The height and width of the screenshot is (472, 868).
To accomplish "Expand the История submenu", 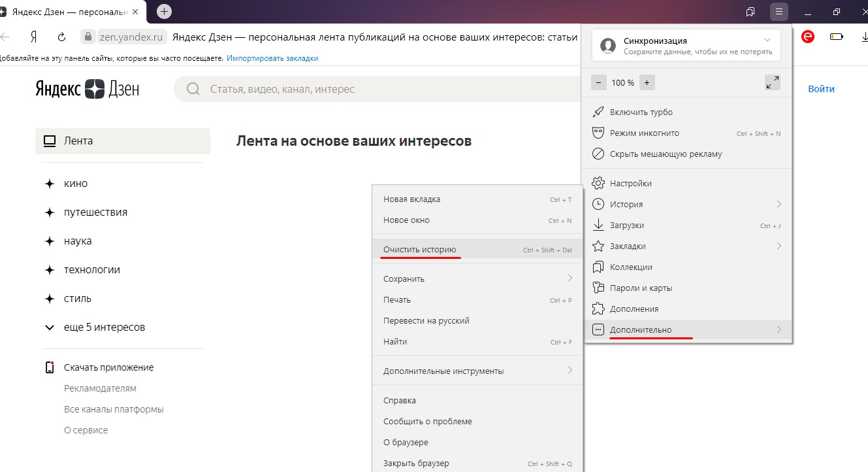I will coord(687,204).
